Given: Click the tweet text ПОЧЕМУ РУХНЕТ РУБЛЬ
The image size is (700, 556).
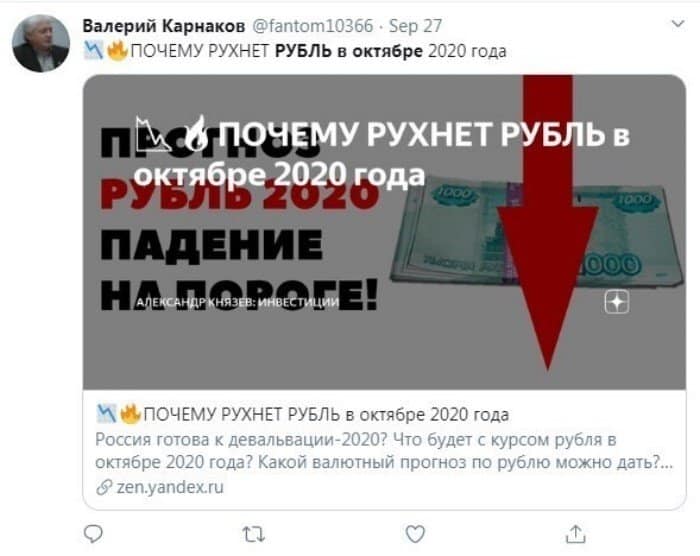Looking at the screenshot, I should [318, 51].
